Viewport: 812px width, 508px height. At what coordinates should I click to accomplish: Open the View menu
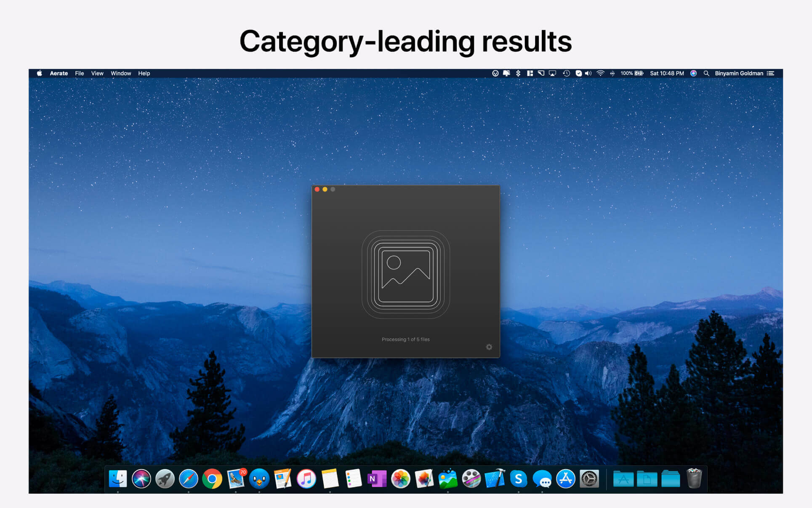pyautogui.click(x=97, y=73)
